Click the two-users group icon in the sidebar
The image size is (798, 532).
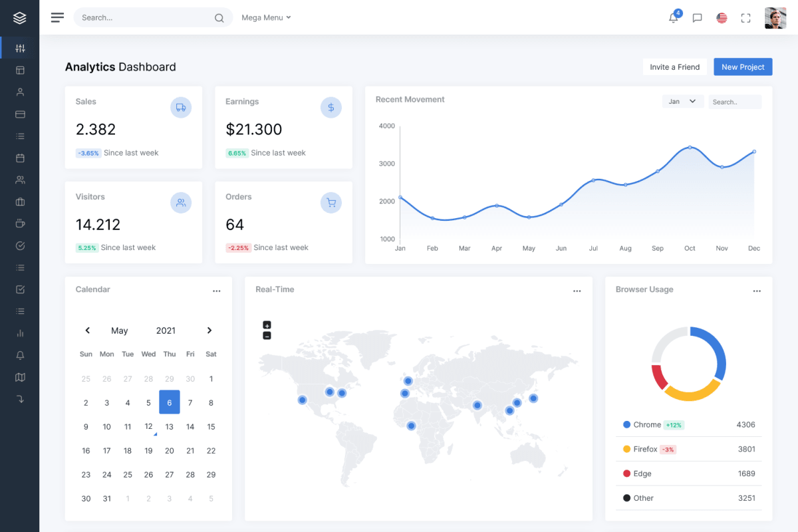click(20, 180)
